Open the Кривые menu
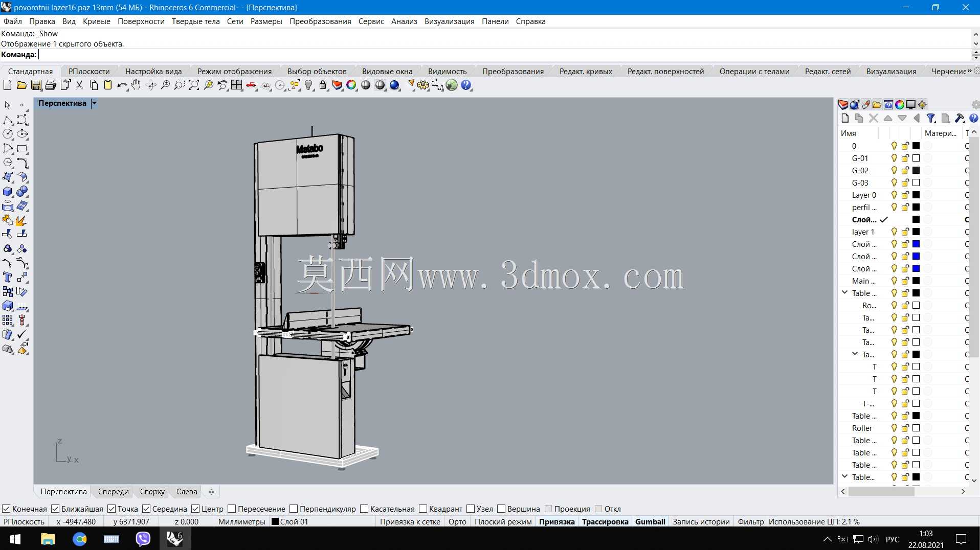This screenshot has height=550, width=980. pos(97,21)
